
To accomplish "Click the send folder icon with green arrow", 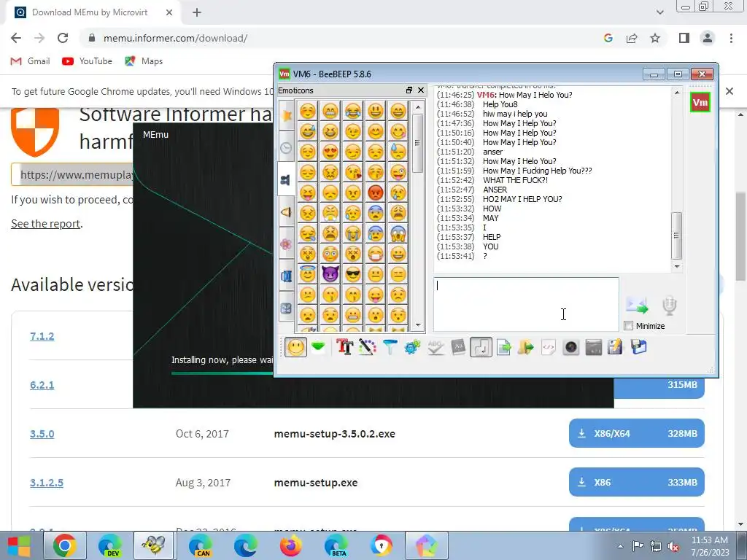I will 525,346.
